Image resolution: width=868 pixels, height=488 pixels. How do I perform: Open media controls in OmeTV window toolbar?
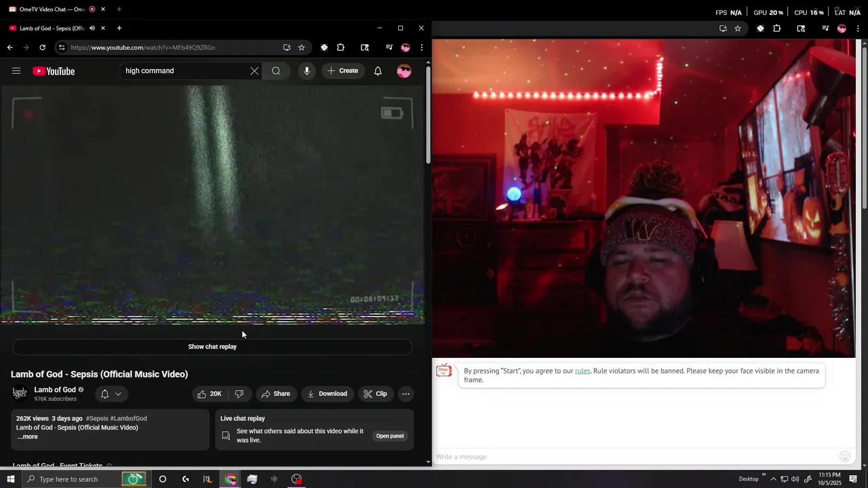825,28
